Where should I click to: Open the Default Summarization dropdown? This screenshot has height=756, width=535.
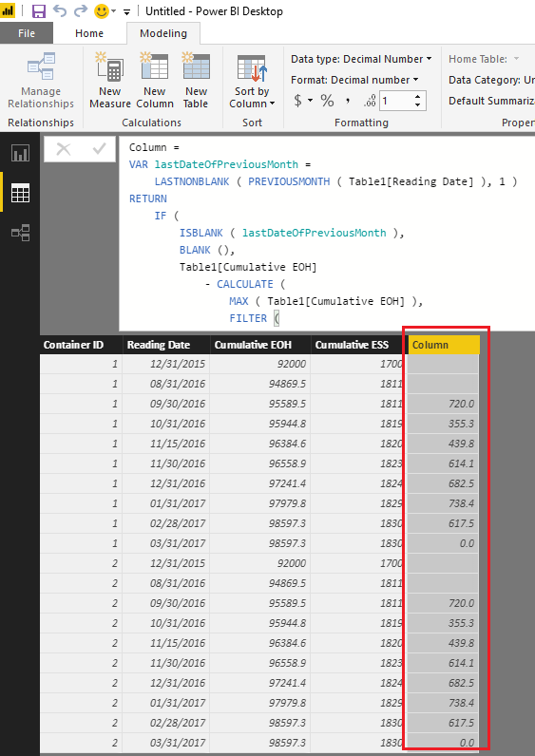click(491, 101)
